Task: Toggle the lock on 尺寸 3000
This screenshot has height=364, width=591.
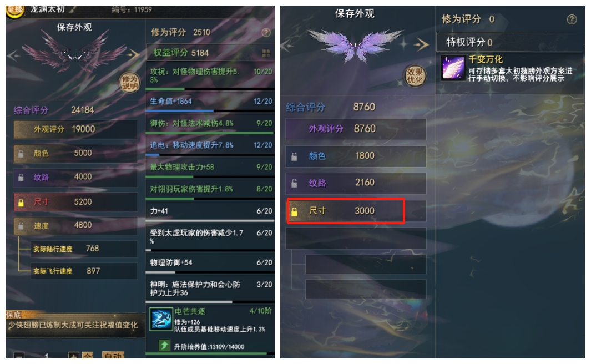Action: (294, 212)
